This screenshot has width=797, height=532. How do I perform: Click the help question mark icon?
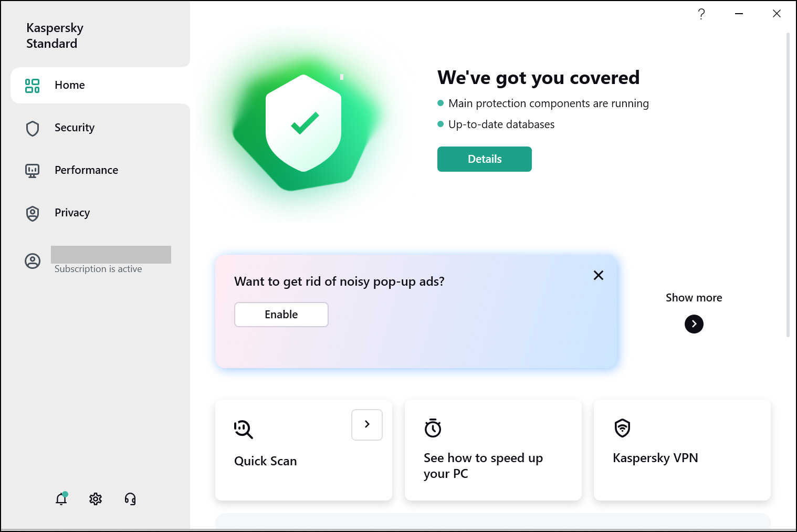(x=701, y=14)
